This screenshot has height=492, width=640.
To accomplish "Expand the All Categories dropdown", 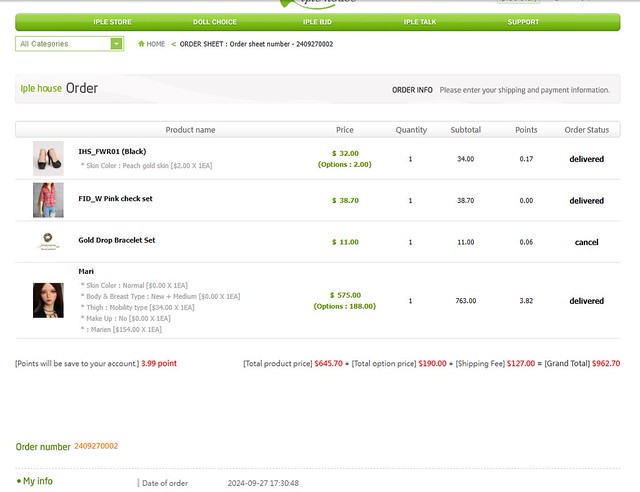I will click(x=69, y=44).
